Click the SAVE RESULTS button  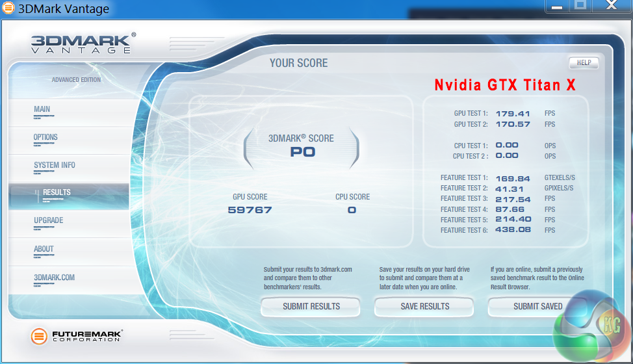pos(424,307)
